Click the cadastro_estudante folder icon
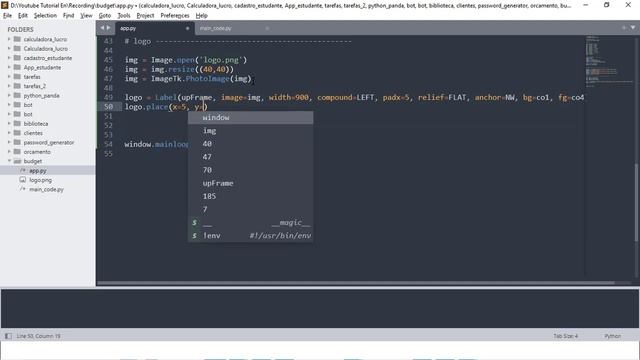 click(x=17, y=58)
